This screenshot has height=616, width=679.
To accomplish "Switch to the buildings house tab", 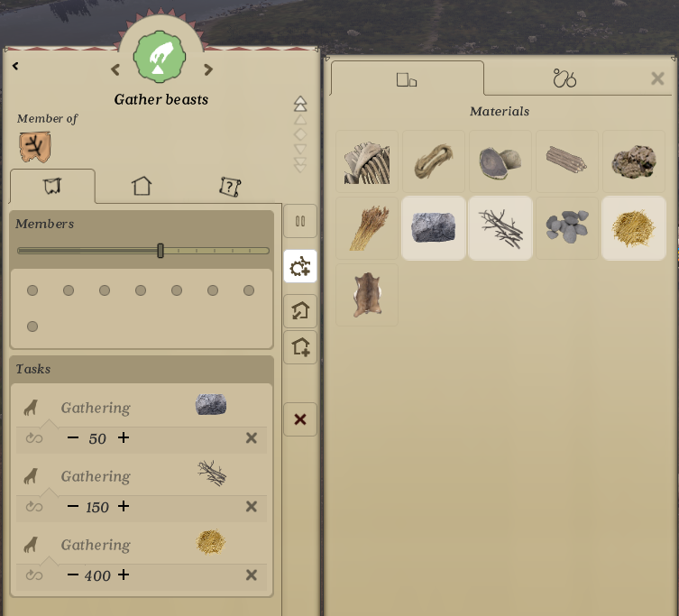I will point(142,186).
